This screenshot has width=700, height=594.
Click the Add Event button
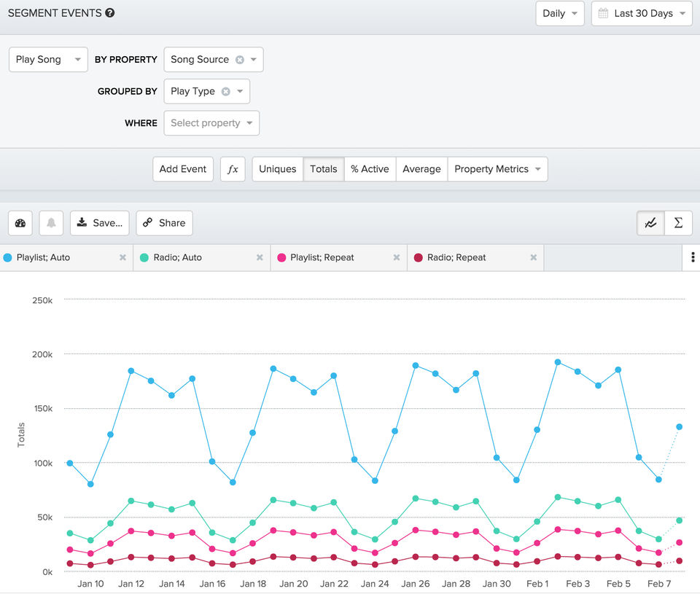click(183, 169)
